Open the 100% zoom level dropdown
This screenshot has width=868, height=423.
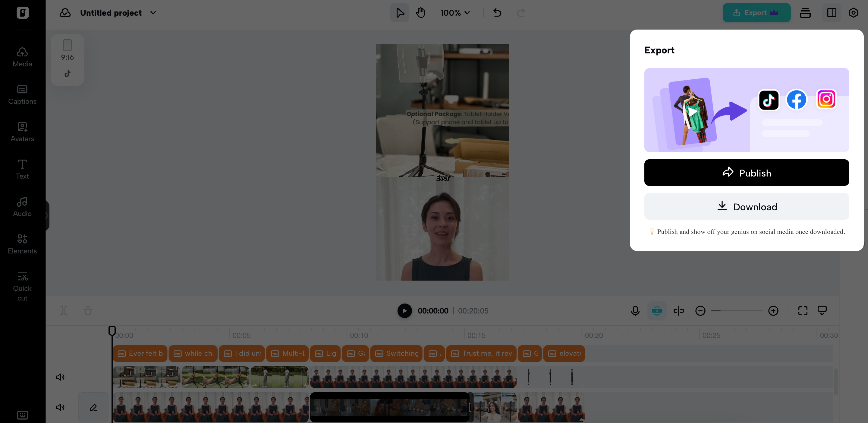(x=455, y=13)
